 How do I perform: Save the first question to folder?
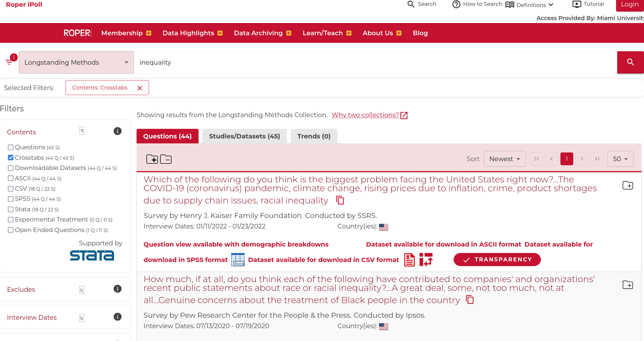[x=627, y=185]
